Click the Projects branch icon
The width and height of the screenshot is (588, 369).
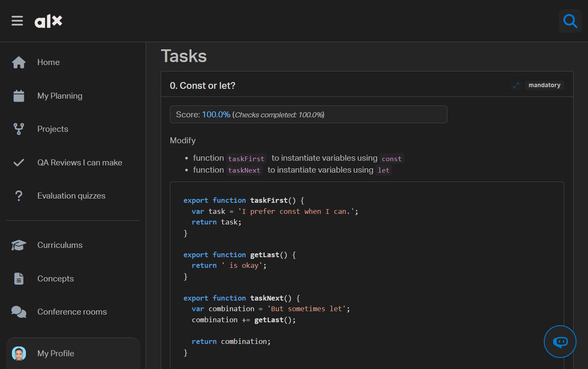(x=19, y=129)
